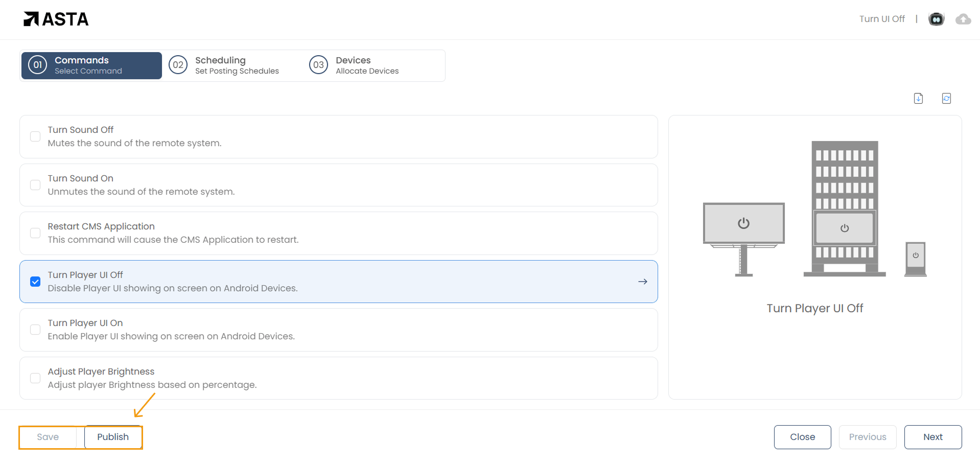Click the cloud upload icon
This screenshot has width=980, height=464.
963,19
